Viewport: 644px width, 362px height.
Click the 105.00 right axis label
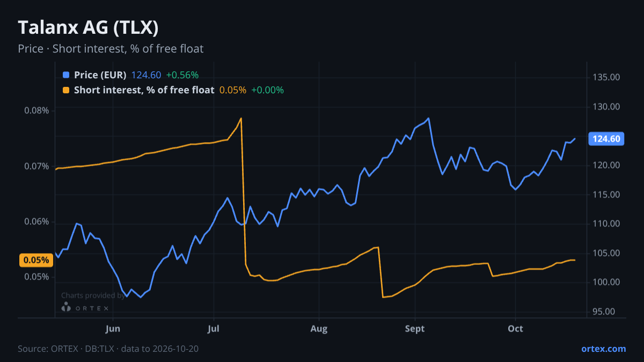click(606, 253)
